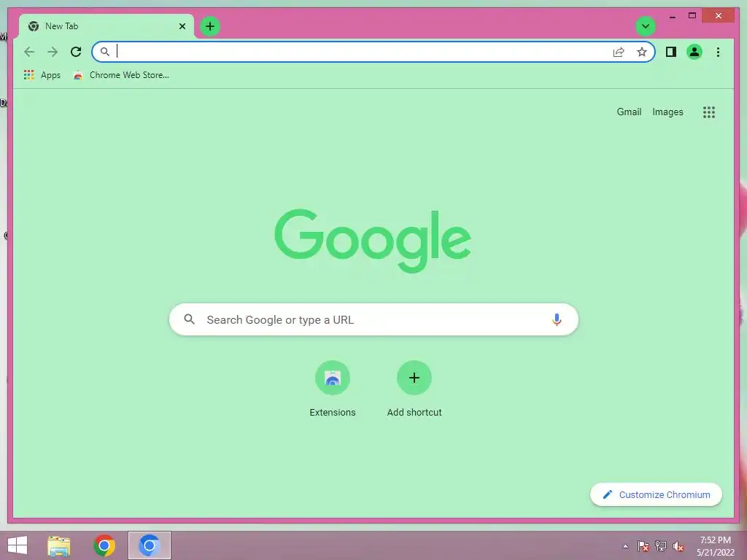Open the Windows Start button
This screenshot has height=560, width=747.
pos(18,545)
